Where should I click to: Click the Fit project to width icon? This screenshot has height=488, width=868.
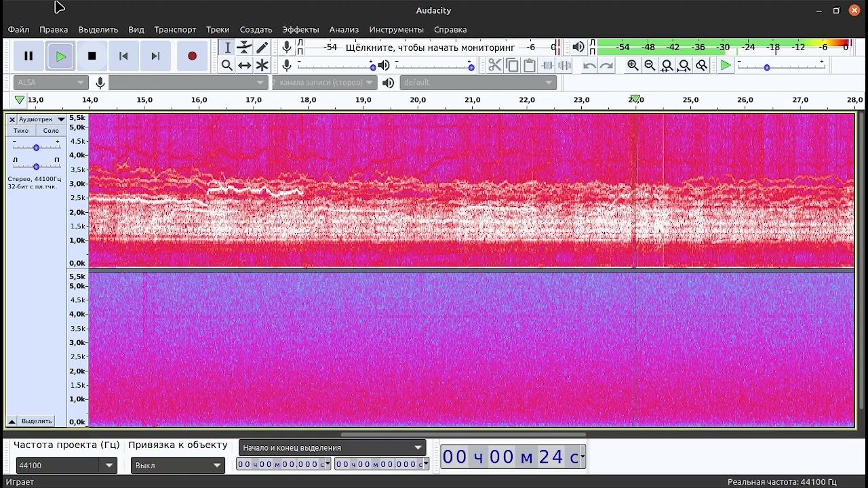(x=684, y=66)
